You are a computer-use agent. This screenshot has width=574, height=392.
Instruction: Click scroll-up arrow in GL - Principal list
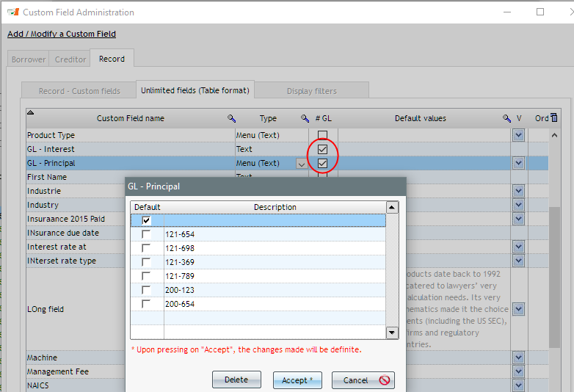pos(392,208)
